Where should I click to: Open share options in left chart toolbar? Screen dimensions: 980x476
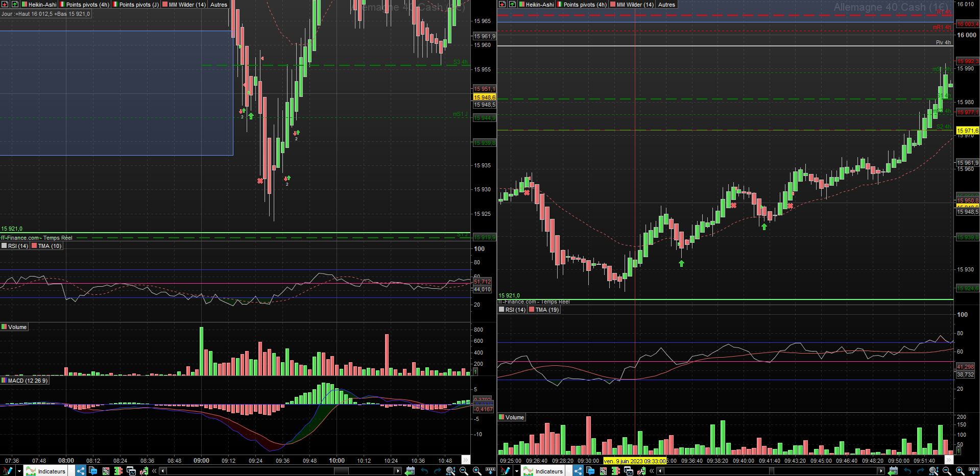[x=80, y=471]
